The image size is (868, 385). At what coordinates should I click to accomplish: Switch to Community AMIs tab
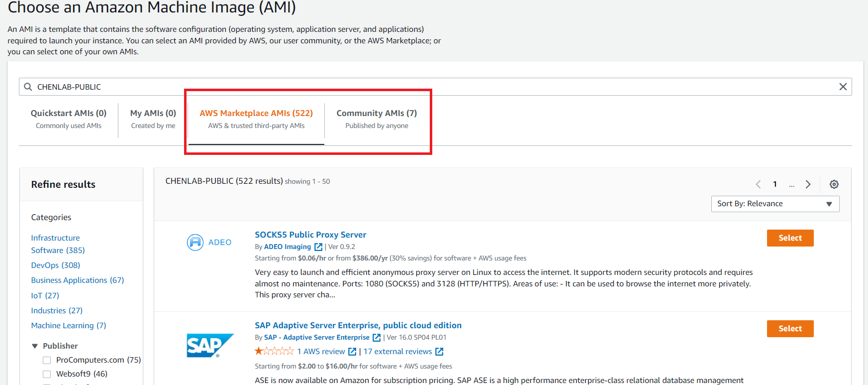click(x=377, y=119)
